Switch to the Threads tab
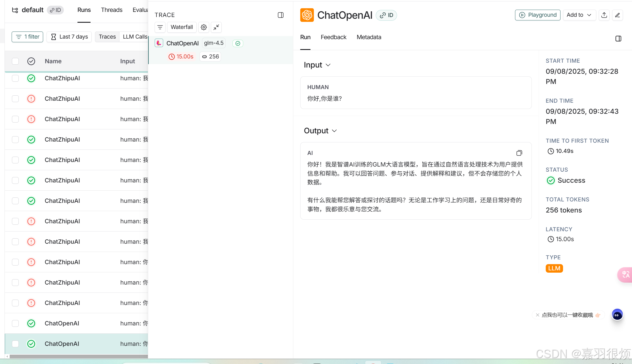The height and width of the screenshot is (364, 632). [x=112, y=10]
